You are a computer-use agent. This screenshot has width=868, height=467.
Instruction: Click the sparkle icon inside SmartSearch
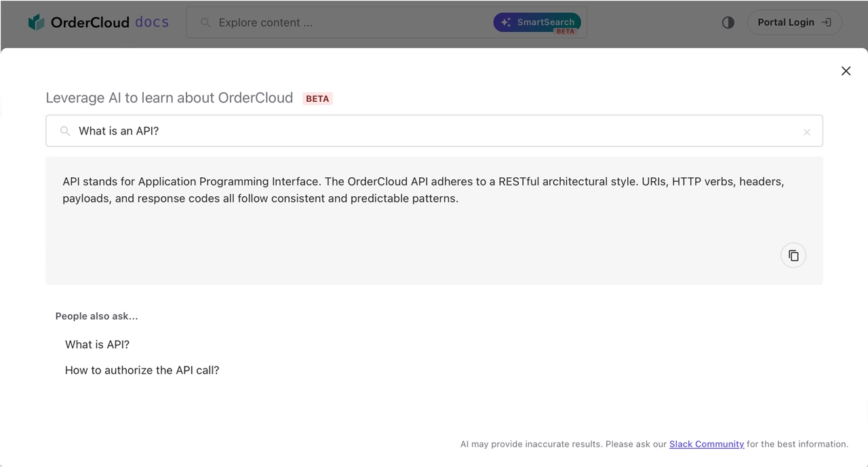[x=506, y=22]
